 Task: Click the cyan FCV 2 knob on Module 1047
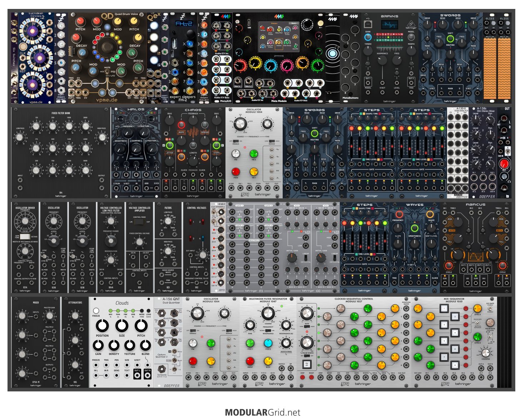pyautogui.click(x=268, y=343)
